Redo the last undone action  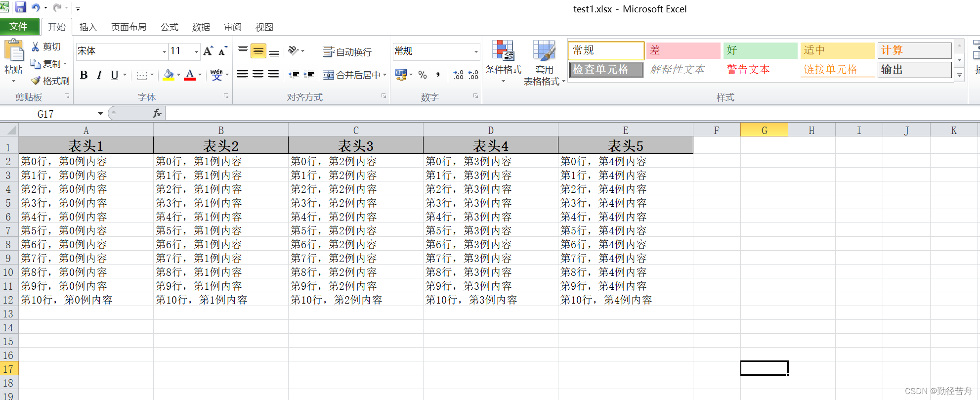point(57,7)
